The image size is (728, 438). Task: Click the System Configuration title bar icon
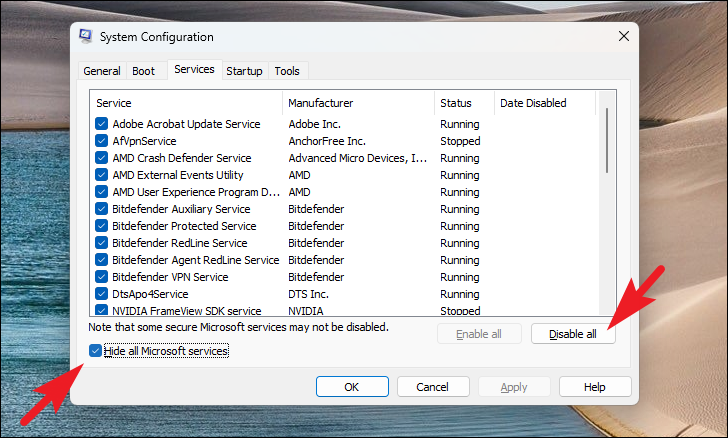[x=87, y=37]
